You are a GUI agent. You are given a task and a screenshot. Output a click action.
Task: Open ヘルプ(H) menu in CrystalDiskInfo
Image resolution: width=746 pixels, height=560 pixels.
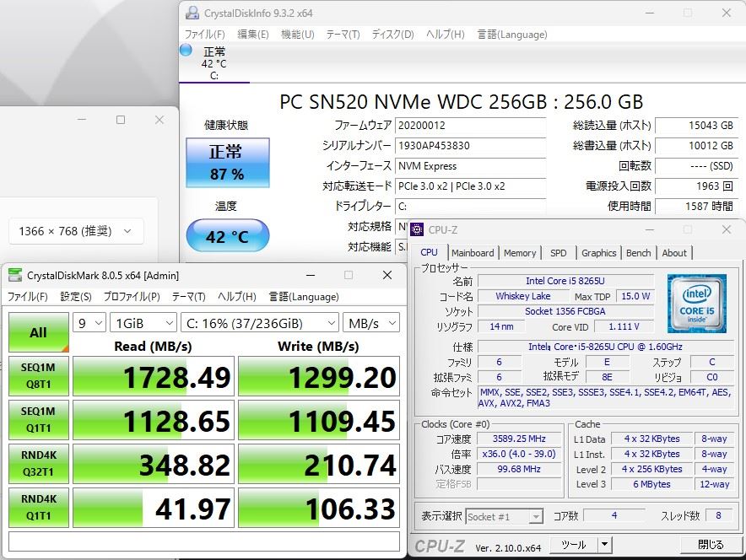tap(445, 35)
